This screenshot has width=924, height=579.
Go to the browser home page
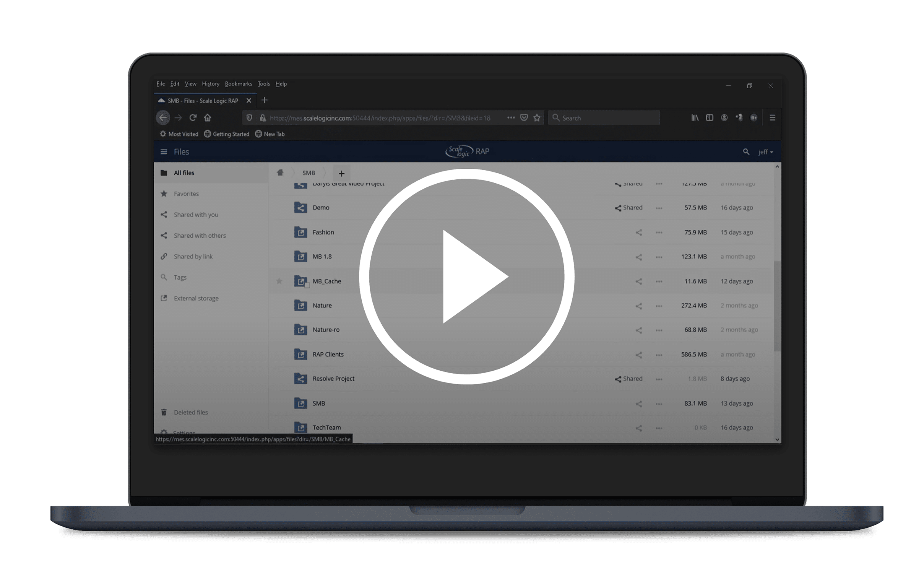coord(208,117)
